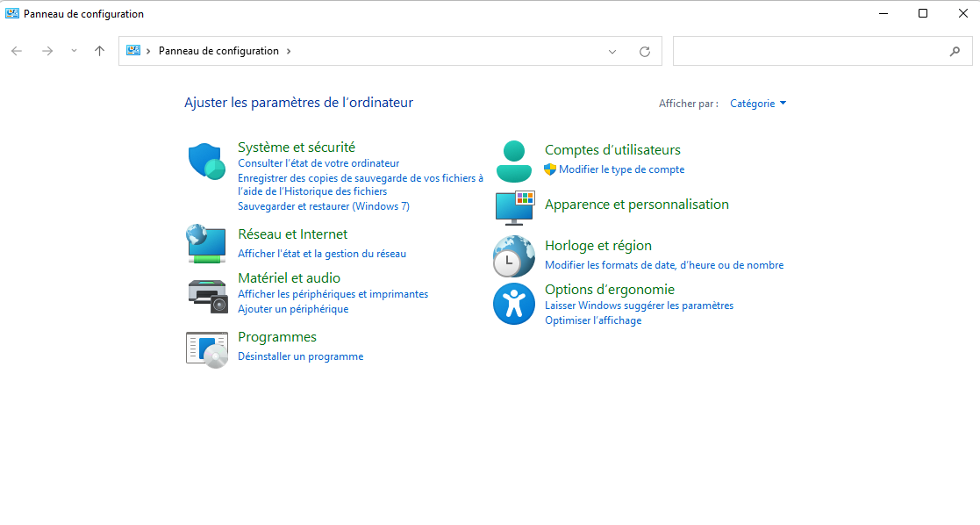Open Historique des fichiers backup link
Image resolution: width=980 pixels, height=525 pixels.
tap(361, 184)
